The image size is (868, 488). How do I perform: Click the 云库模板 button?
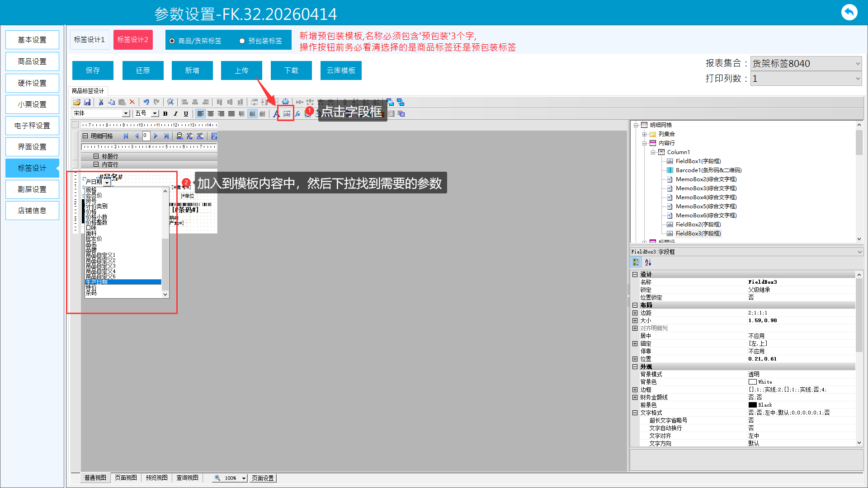coord(341,70)
